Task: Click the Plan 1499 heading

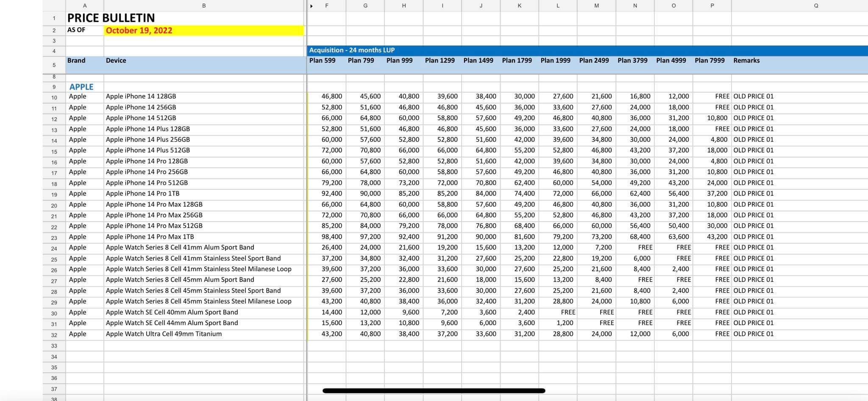Action: [478, 61]
